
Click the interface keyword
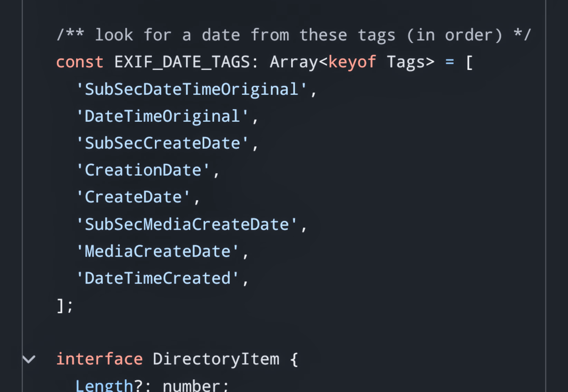click(100, 359)
